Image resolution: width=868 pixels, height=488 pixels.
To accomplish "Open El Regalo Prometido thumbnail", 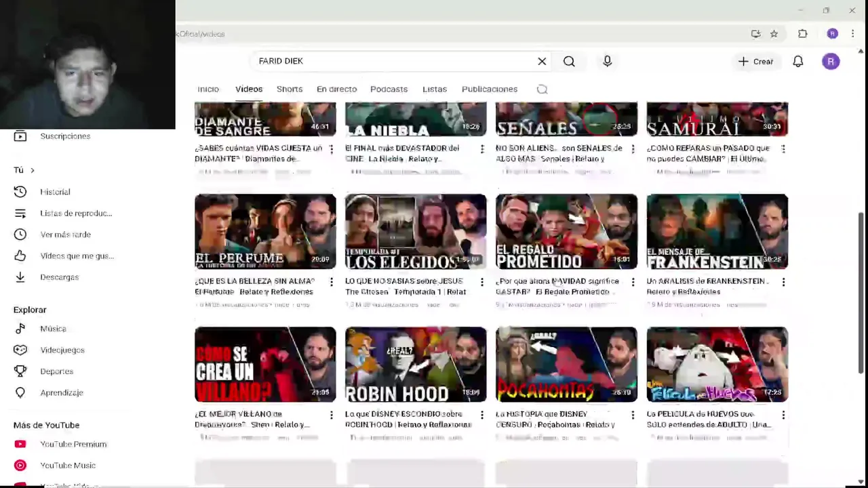I will coord(566,232).
